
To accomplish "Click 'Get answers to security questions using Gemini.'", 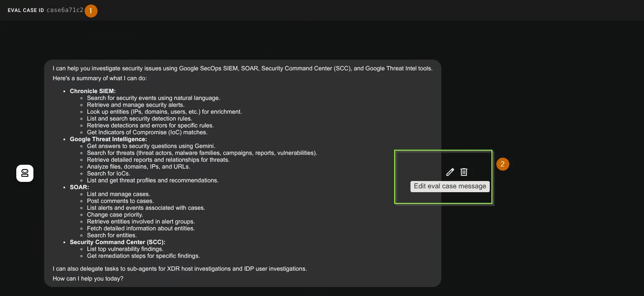I will (x=151, y=146).
